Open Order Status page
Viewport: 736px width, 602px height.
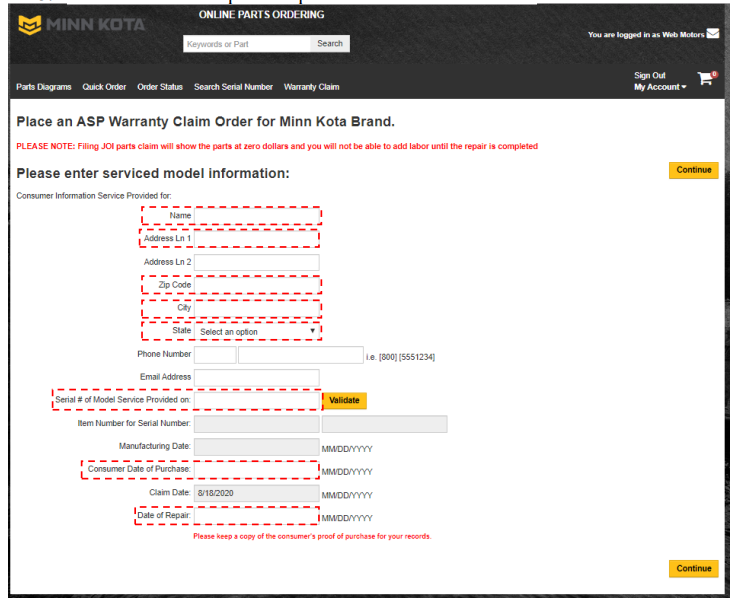coord(160,87)
